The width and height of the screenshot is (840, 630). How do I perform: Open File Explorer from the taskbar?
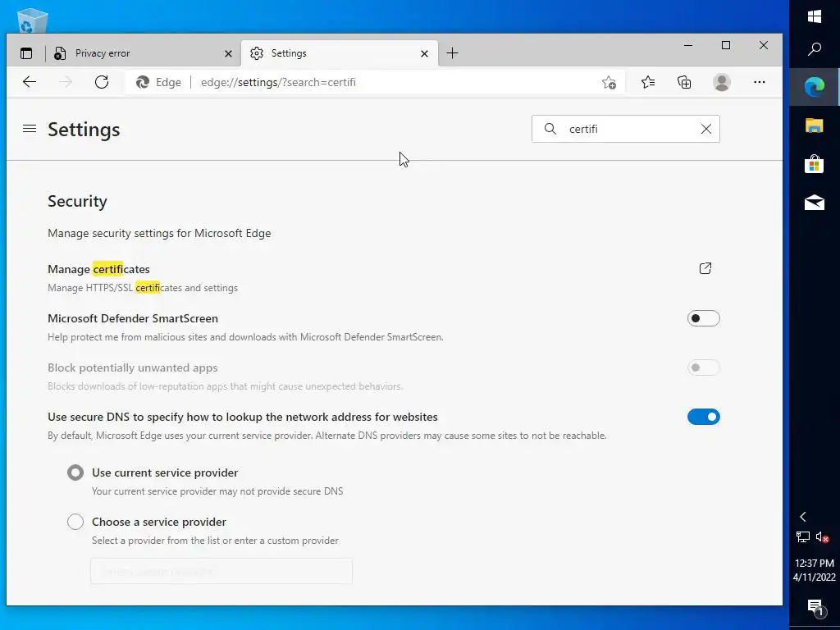coord(815,126)
